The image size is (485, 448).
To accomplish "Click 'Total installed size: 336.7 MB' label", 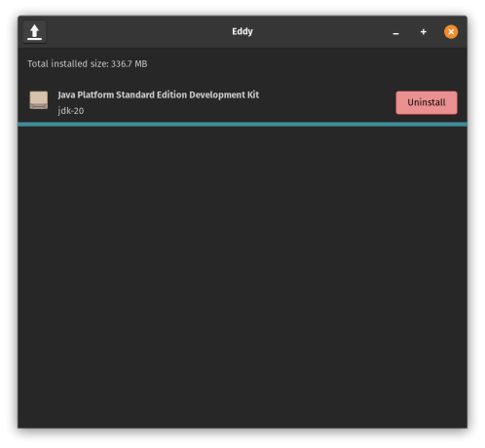I will point(88,63).
